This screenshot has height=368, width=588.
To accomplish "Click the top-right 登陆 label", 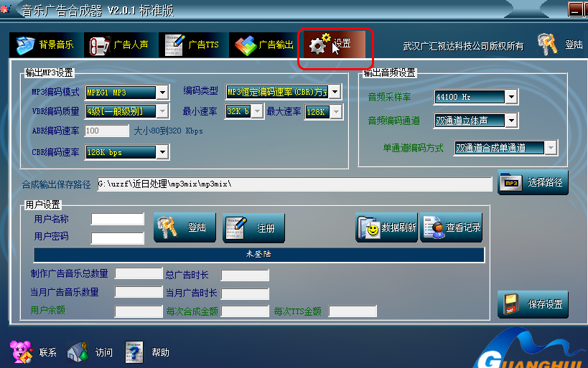I will point(574,44).
